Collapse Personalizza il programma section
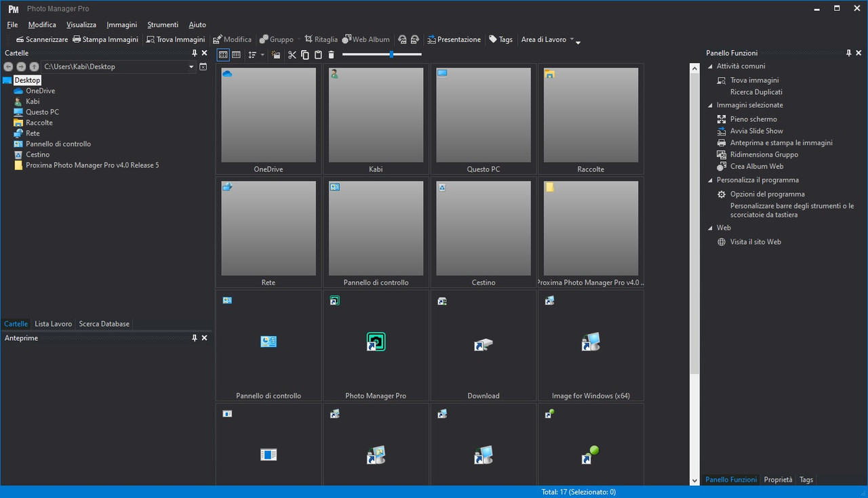Screen dimensions: 868x498 tap(710, 180)
